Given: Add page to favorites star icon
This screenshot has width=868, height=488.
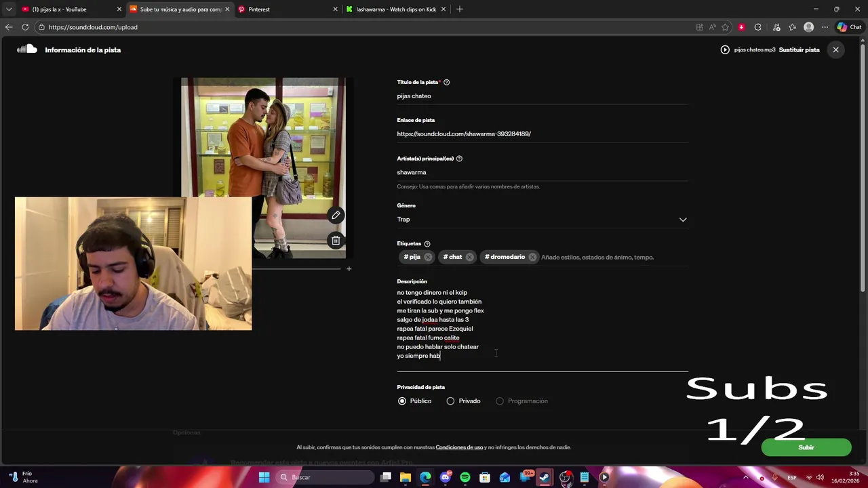Looking at the screenshot, I should coord(725,27).
